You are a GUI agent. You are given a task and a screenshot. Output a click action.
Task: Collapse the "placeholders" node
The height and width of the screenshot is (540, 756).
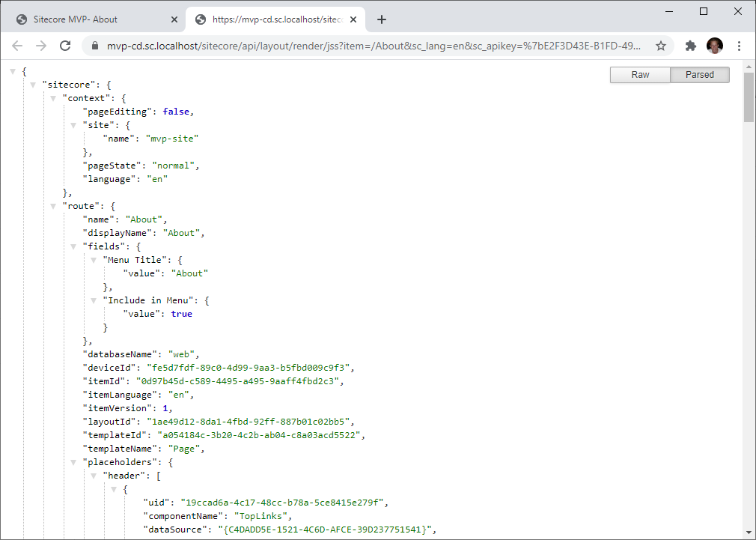coord(74,462)
